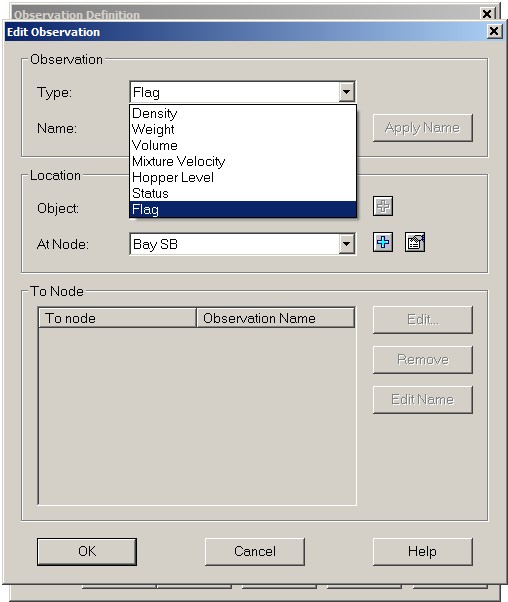Viewport: 508px width, 602px height.
Task: Click the Observation Name column header
Action: tap(275, 318)
